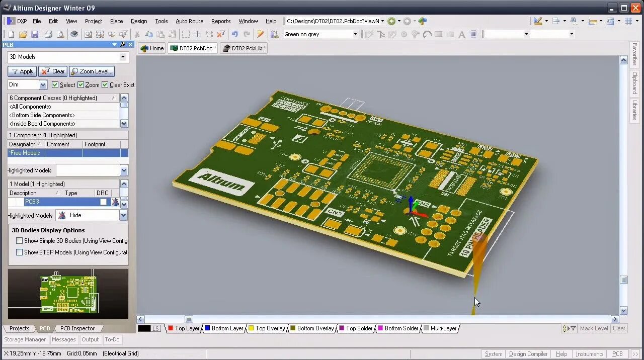Open the grid settings icon
This screenshot has width=644, height=360.
point(628,21)
